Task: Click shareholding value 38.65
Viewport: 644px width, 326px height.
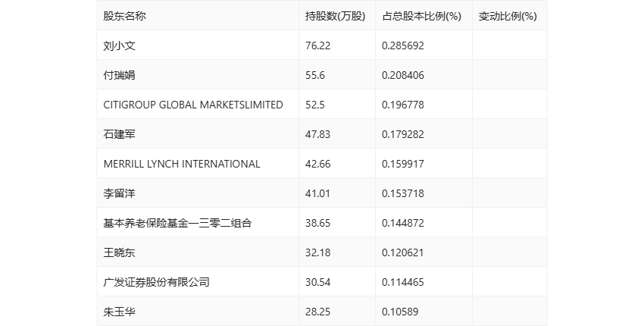Action: (318, 223)
